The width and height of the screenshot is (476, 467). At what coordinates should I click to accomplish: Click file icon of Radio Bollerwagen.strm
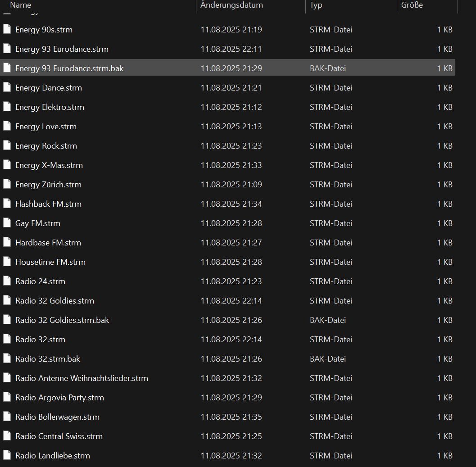[x=7, y=416]
